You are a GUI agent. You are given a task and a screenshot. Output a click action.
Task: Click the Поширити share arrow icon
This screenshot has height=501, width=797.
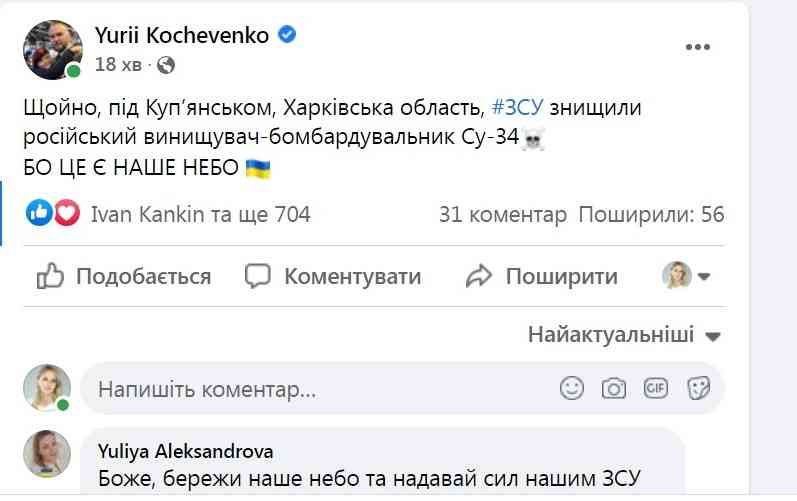pyautogui.click(x=480, y=276)
